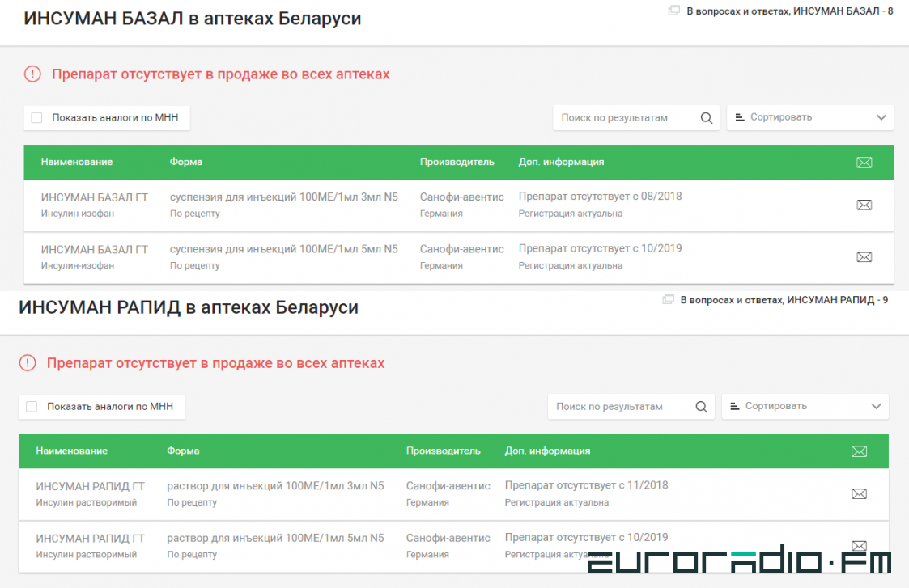Click Санофи-авентис in РАПИД ГТ 3мл row
Viewport: 909px width, 588px height.
pos(448,486)
